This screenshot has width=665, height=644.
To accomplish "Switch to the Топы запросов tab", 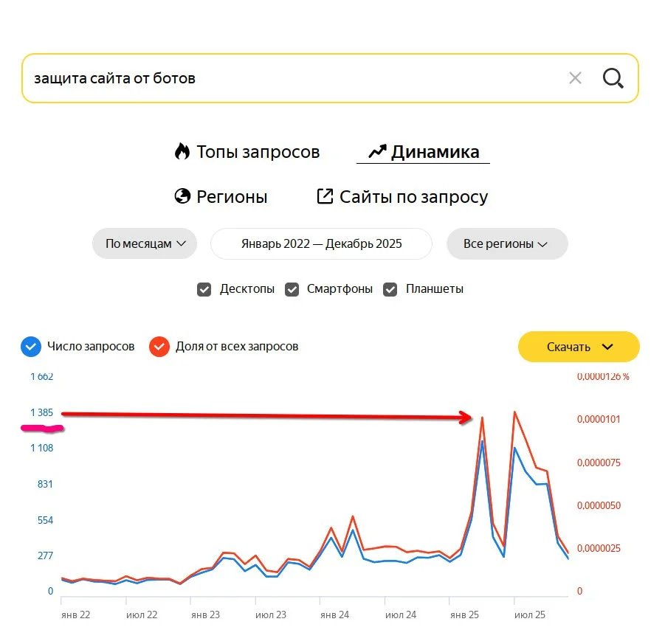I will 258,151.
